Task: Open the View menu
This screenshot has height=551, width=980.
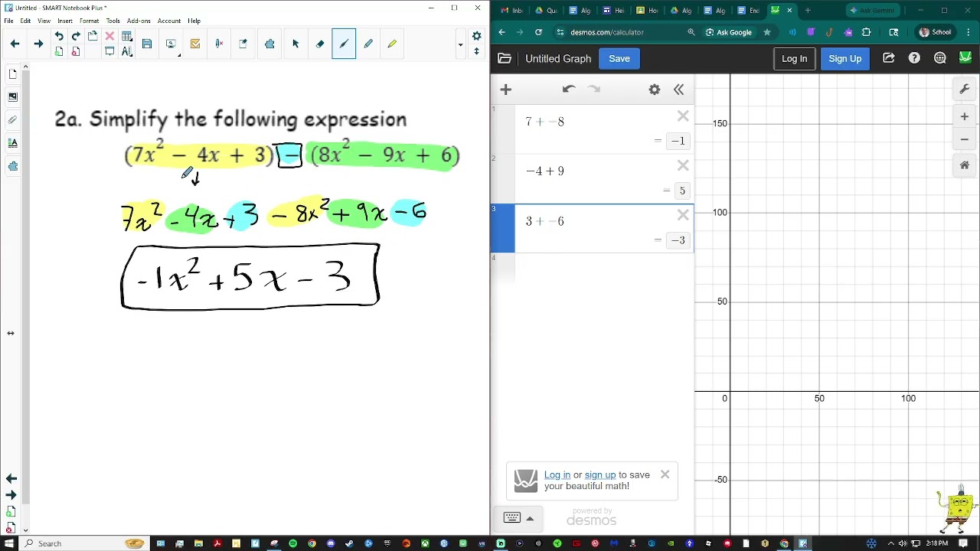Action: 44,21
